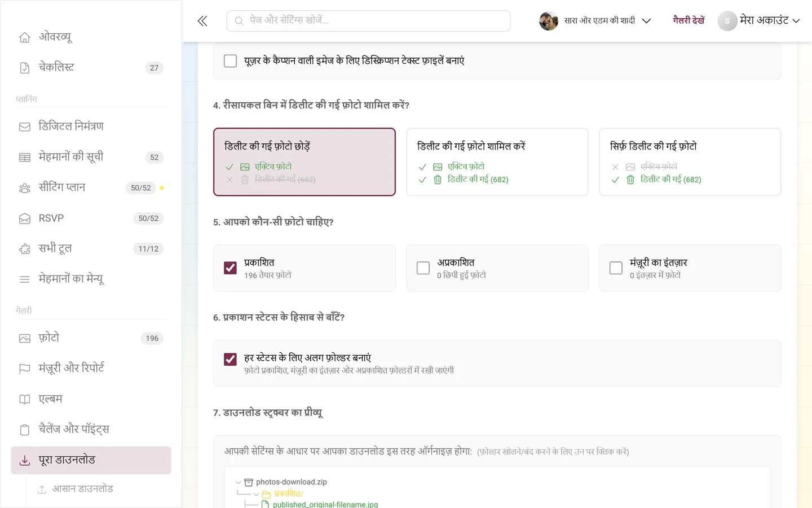Click the wedding couple profile thumbnail
812x508 pixels.
549,21
